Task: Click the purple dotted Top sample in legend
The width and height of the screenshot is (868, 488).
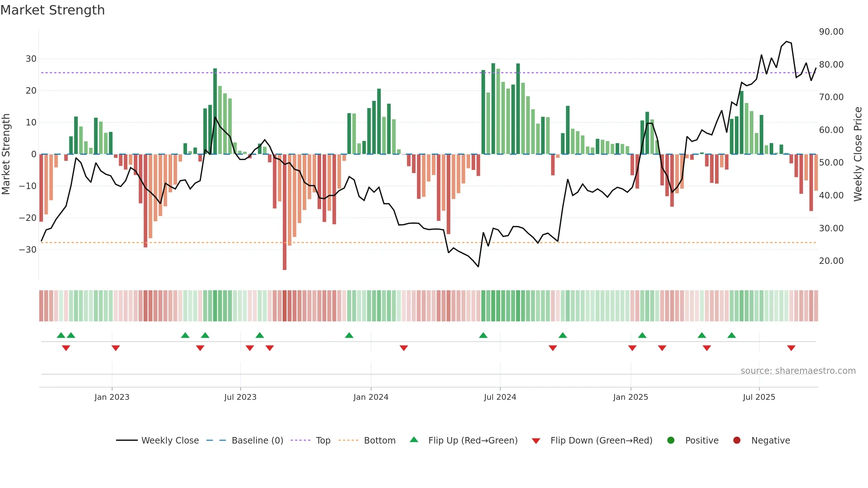Action: click(x=301, y=440)
